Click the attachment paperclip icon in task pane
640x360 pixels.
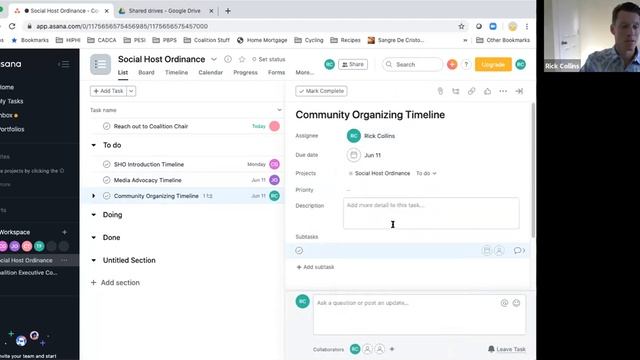click(440, 91)
